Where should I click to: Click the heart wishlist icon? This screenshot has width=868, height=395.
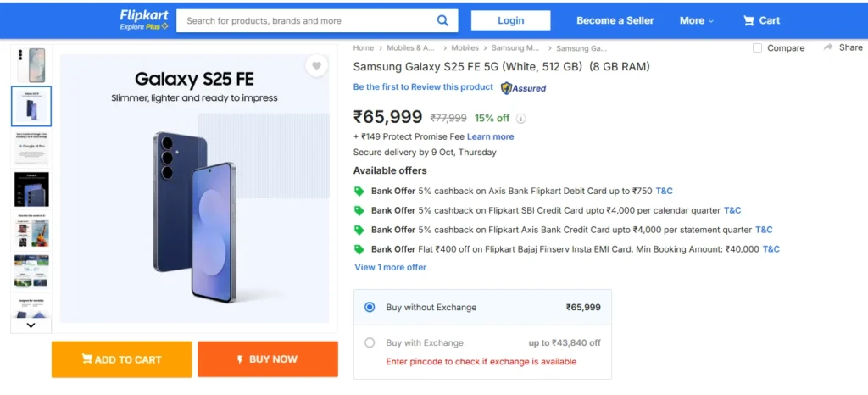point(316,66)
